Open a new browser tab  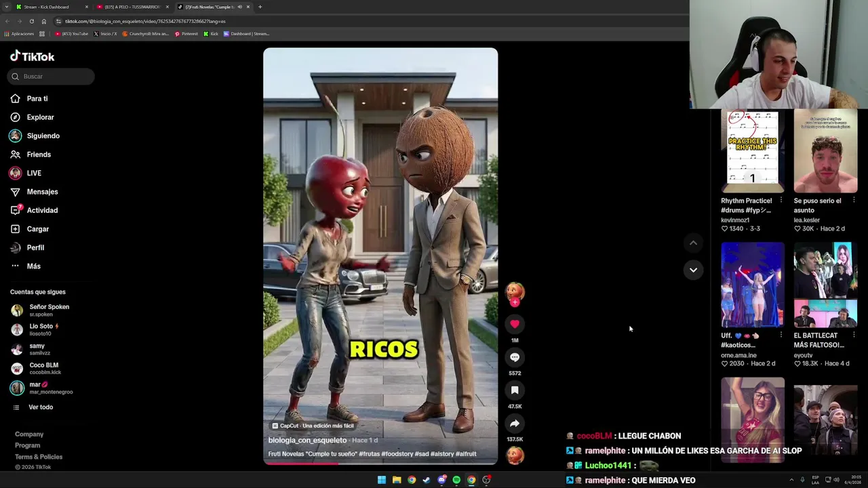(260, 7)
